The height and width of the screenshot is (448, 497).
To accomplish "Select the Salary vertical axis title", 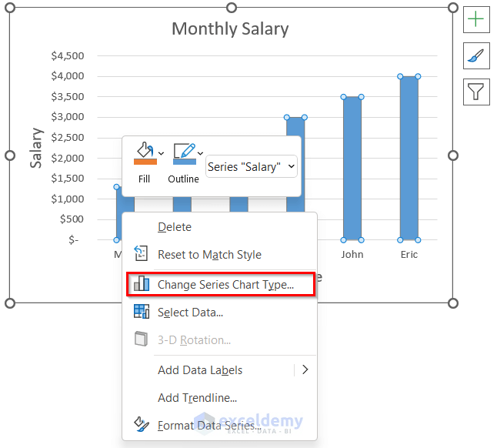I will (x=35, y=148).
